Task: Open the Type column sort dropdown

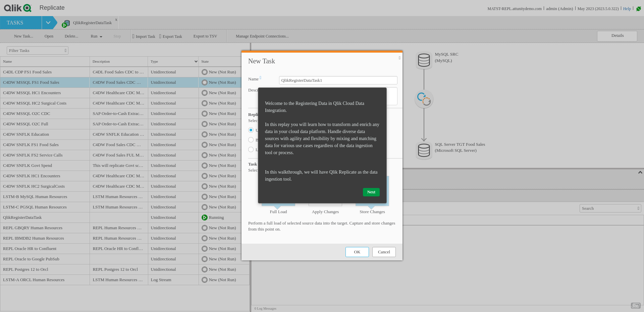Action: [x=196, y=62]
